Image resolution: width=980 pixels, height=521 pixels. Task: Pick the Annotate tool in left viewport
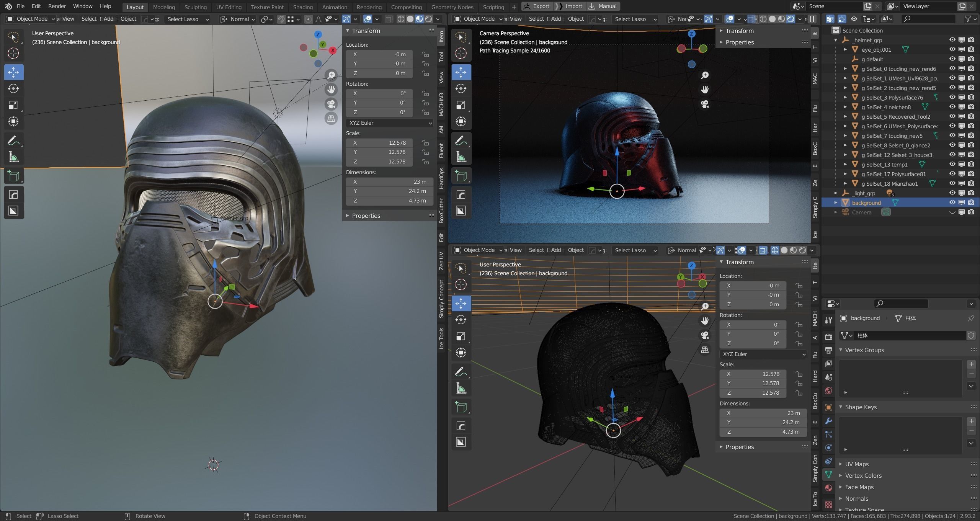point(13,141)
